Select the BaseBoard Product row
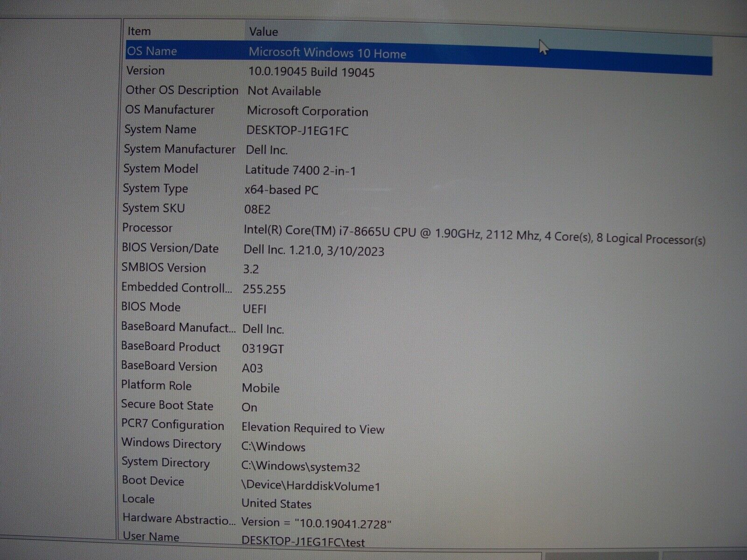 tap(170, 347)
